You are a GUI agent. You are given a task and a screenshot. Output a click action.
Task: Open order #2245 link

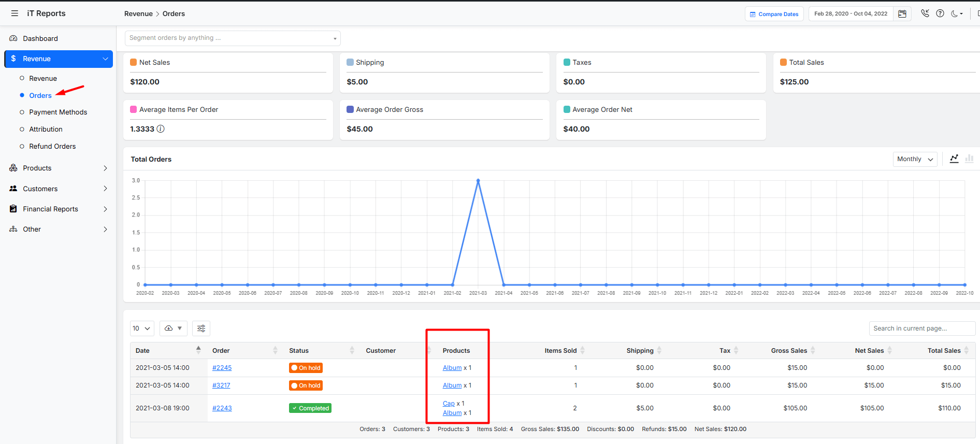click(x=222, y=368)
